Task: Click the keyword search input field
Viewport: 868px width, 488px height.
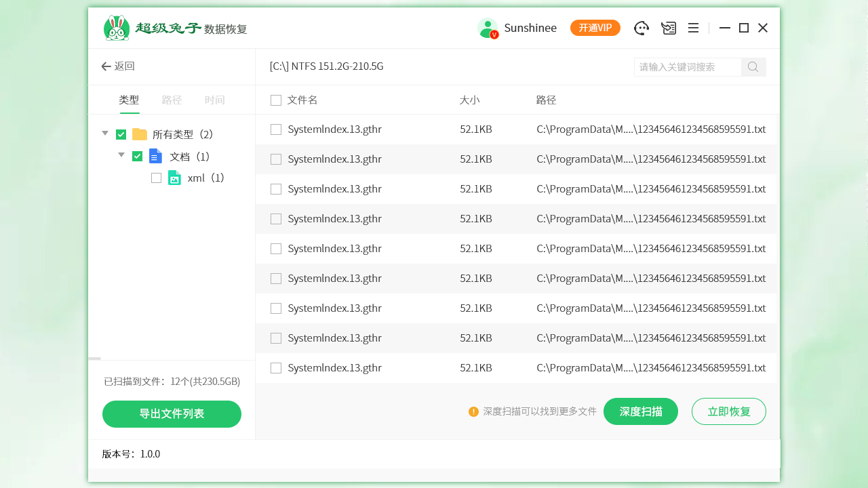Action: click(687, 67)
